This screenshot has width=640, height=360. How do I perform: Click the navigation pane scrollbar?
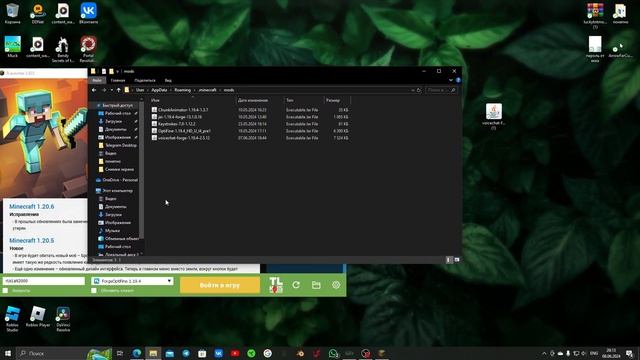click(x=142, y=169)
